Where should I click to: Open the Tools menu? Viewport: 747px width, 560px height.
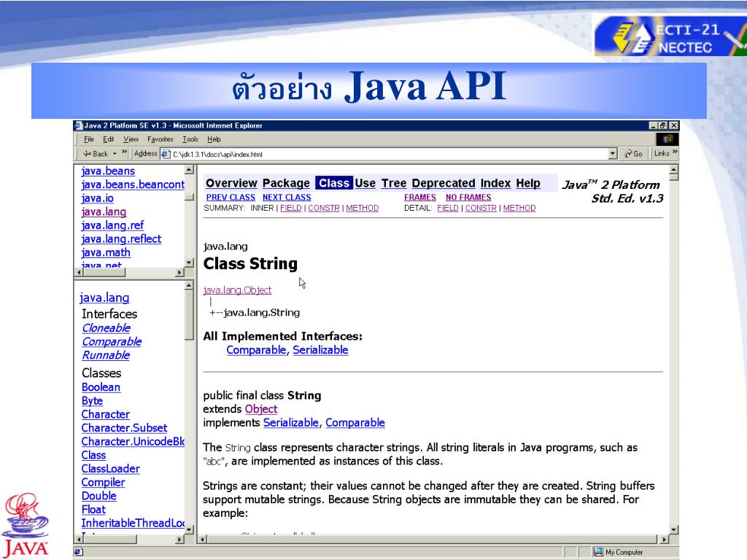tap(190, 139)
